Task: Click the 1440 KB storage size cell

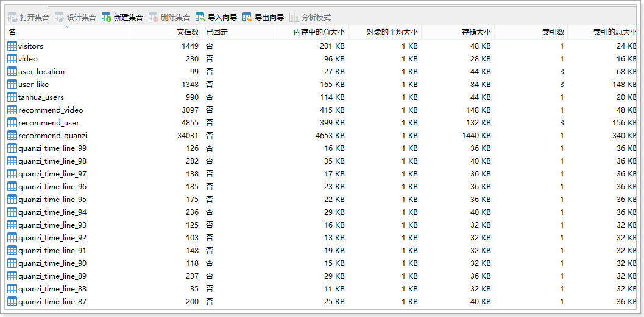Action: 476,135
